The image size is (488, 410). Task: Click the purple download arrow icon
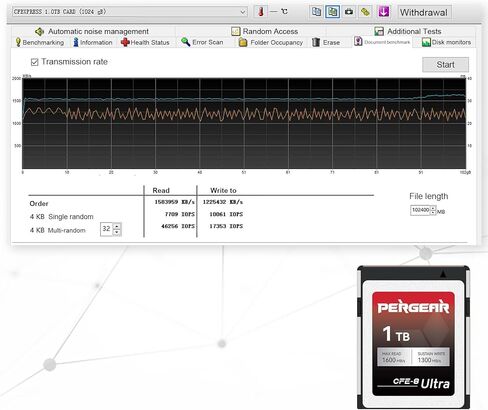point(384,12)
